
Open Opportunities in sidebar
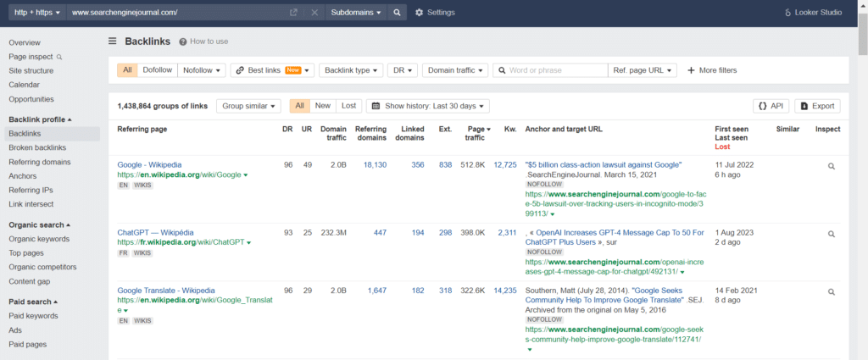31,100
